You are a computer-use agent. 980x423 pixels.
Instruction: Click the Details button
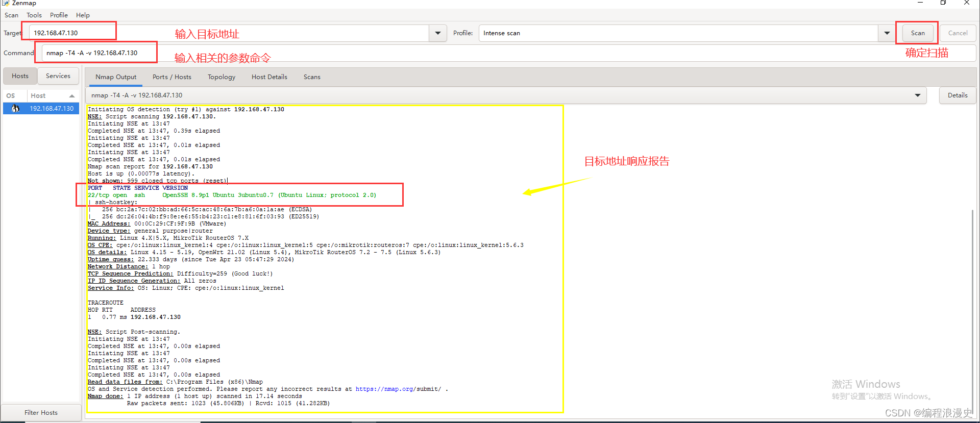[958, 95]
